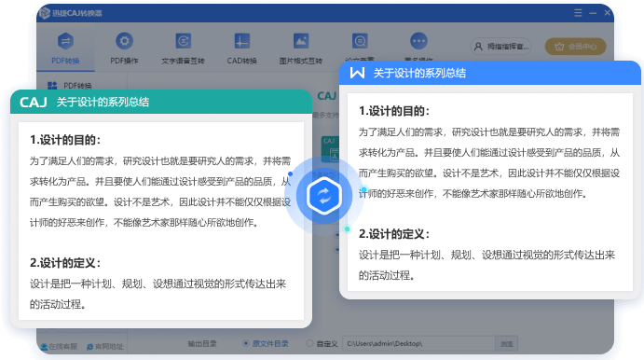Click the CAJ file icon behind cards
Screen dimensions: 644x360
[331, 149]
